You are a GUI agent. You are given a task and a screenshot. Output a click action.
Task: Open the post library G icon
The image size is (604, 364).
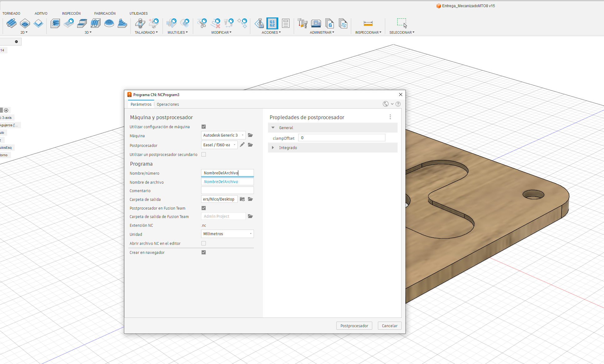pos(329,23)
